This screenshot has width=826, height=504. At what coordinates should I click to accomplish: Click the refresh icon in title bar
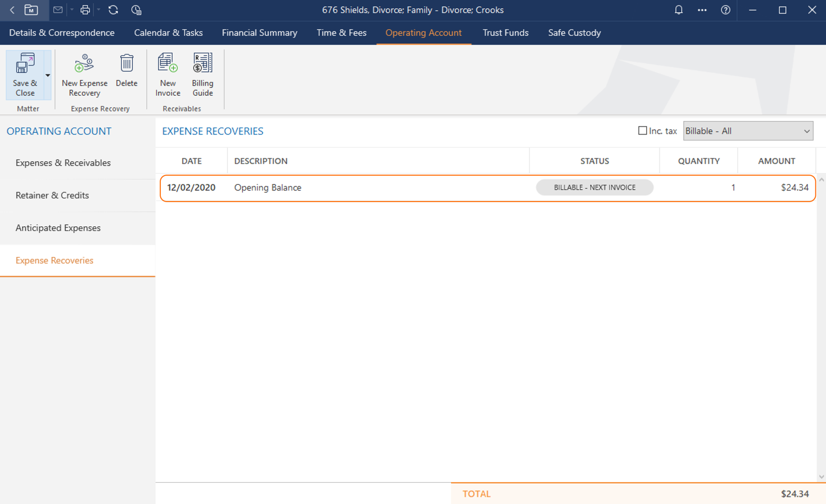click(113, 10)
